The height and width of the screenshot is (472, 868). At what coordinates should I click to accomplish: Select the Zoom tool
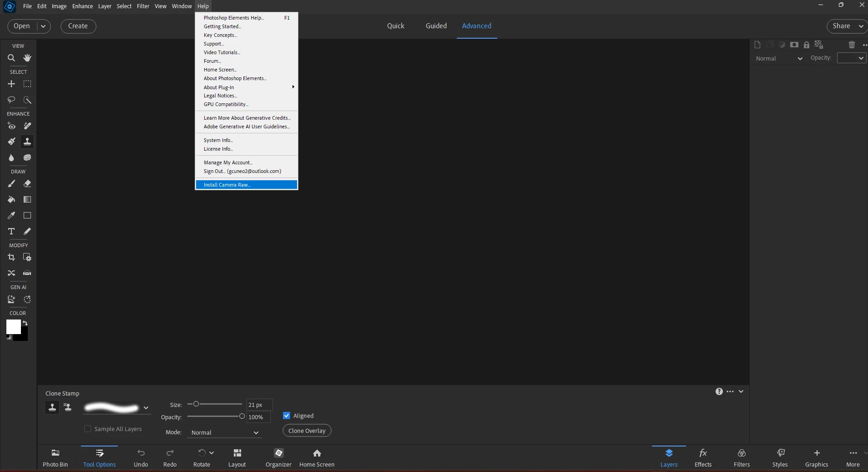pyautogui.click(x=11, y=58)
